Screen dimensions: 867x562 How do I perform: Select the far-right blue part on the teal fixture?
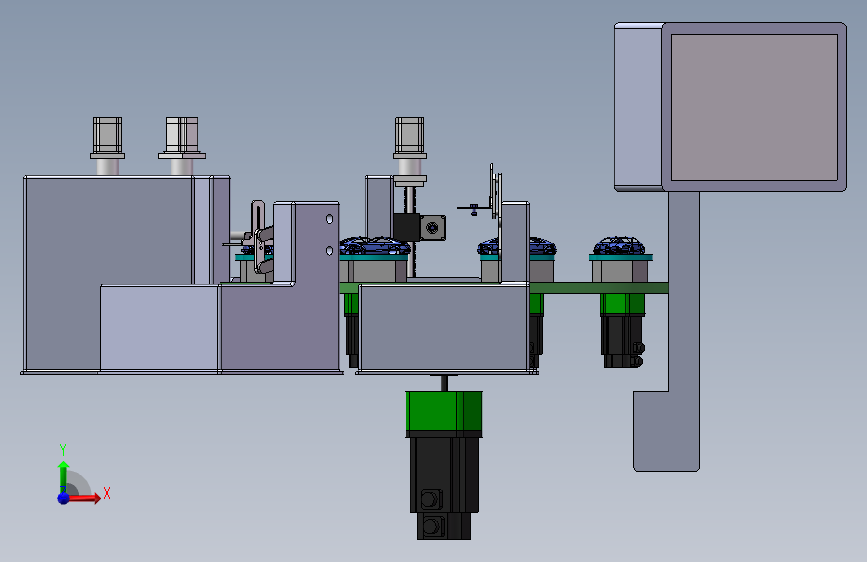[619, 246]
